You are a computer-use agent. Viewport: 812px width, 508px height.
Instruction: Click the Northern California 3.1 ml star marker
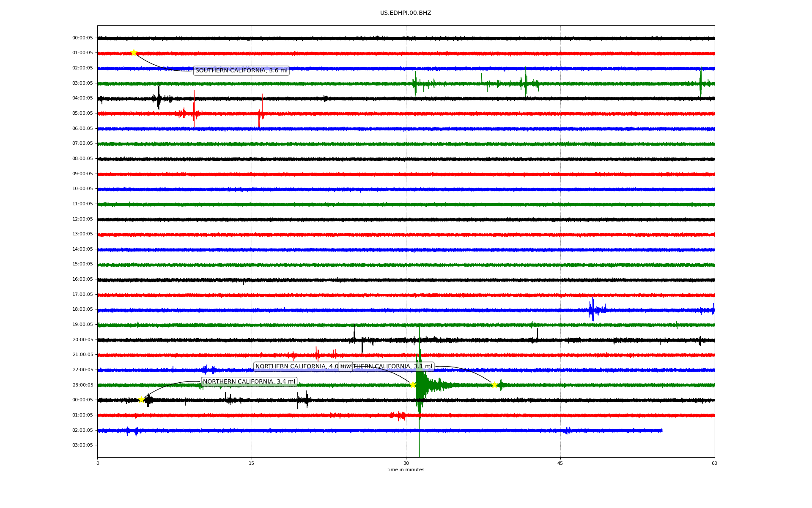click(x=494, y=385)
